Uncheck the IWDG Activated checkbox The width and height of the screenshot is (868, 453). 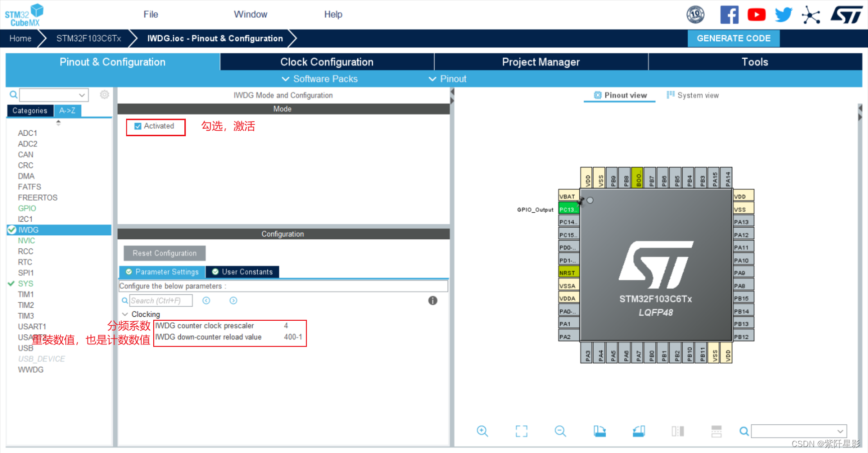tap(138, 126)
